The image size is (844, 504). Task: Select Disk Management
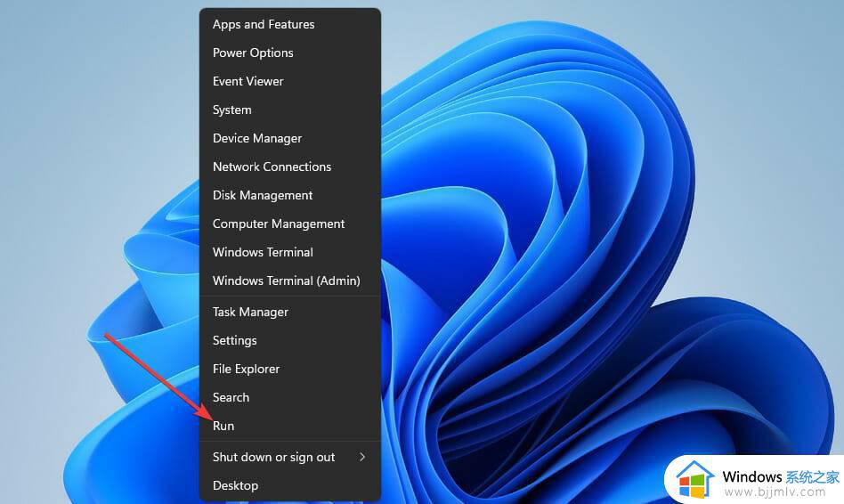coord(290,196)
